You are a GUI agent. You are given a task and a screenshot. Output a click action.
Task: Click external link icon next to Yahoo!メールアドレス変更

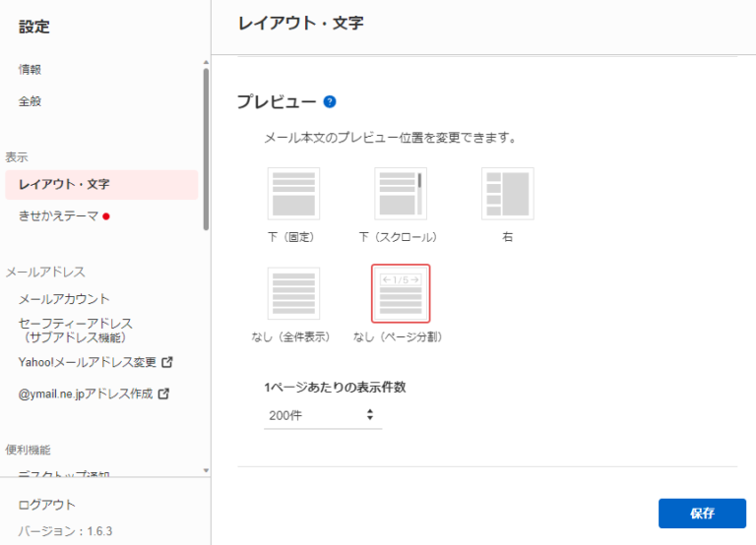click(166, 362)
